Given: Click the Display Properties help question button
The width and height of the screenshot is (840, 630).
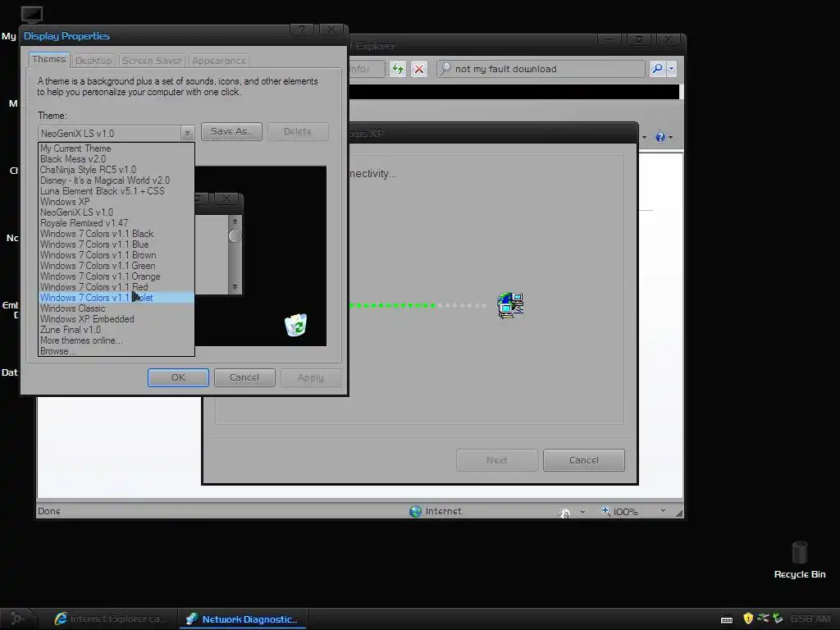Looking at the screenshot, I should tap(302, 30).
